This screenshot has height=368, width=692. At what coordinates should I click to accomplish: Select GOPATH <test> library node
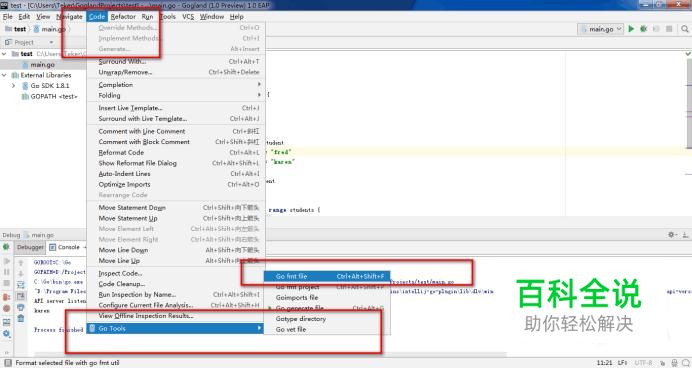(53, 97)
